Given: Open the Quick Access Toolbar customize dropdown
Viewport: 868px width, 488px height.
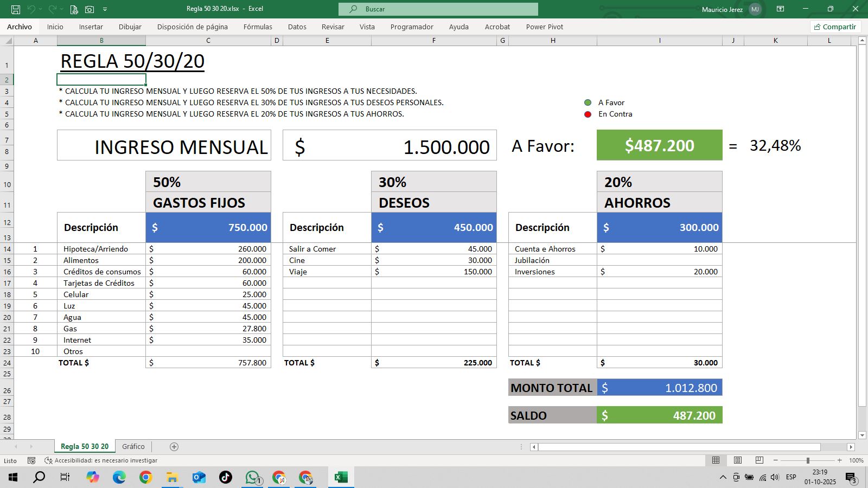Looking at the screenshot, I should 105,9.
